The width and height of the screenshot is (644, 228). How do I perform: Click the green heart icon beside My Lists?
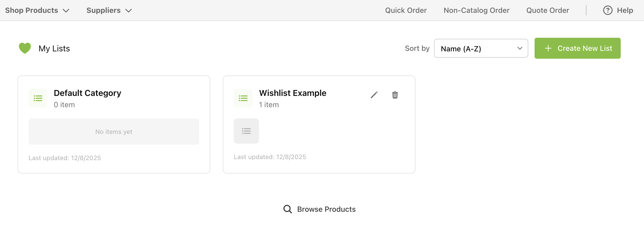click(25, 48)
